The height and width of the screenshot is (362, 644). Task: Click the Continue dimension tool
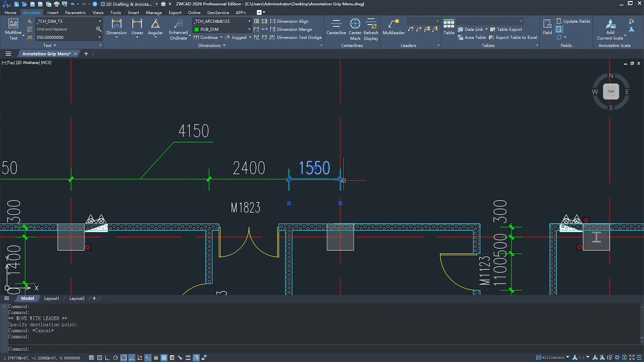click(206, 37)
